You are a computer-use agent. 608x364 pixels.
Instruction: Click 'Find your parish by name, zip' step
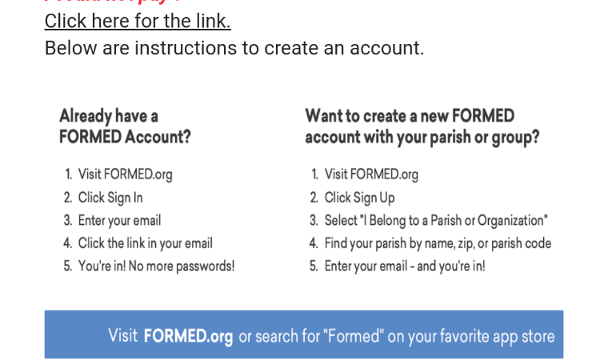(438, 243)
